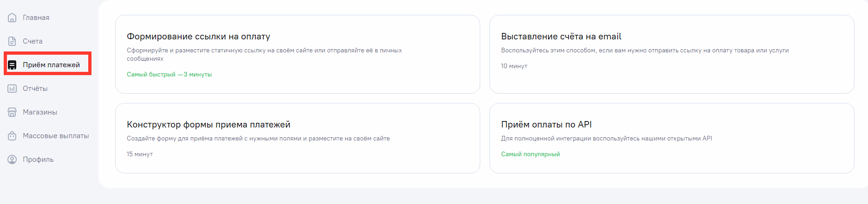
Task: Click the terminal icon beside Приём платежей
Action: 12,65
